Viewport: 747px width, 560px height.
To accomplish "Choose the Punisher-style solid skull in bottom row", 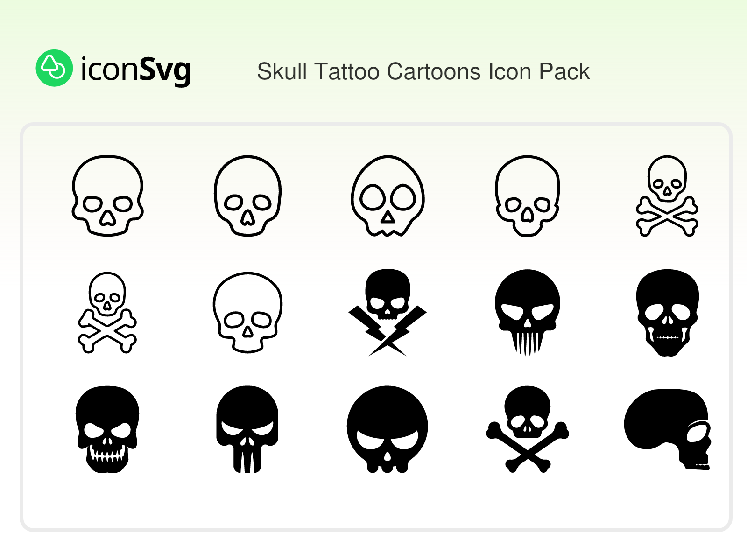I will pos(247,429).
